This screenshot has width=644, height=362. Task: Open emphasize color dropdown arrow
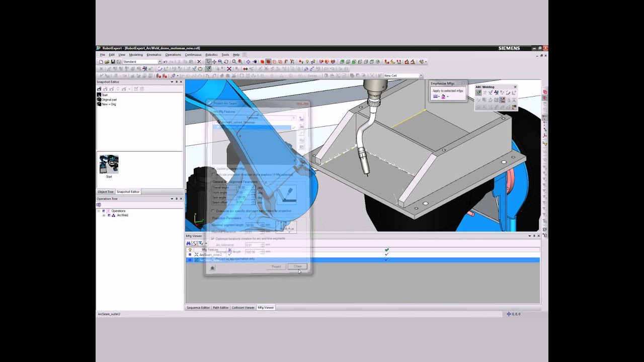click(x=448, y=97)
